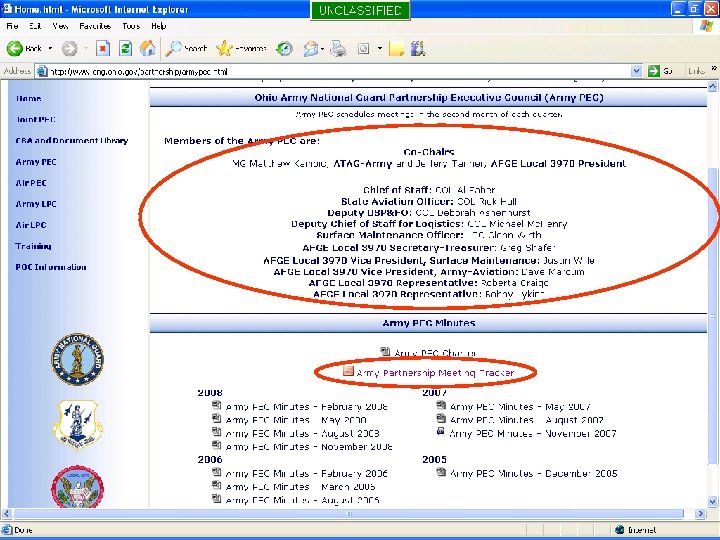Open the Tools menu
The height and width of the screenshot is (540, 720).
131,26
